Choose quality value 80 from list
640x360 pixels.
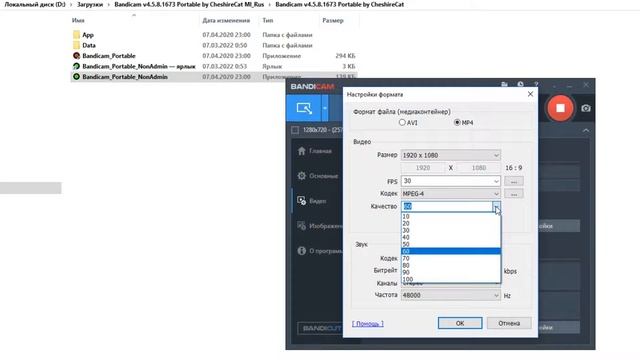[451, 265]
